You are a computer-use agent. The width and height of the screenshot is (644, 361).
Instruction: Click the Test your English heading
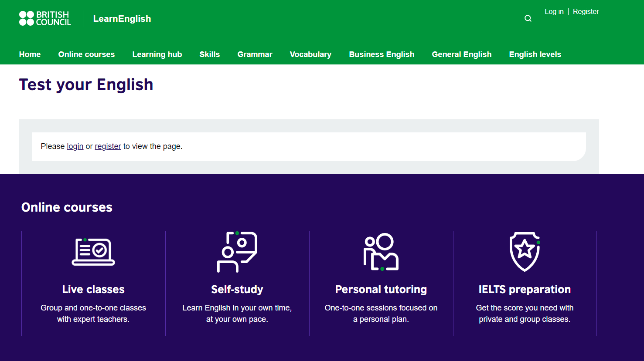point(86,84)
